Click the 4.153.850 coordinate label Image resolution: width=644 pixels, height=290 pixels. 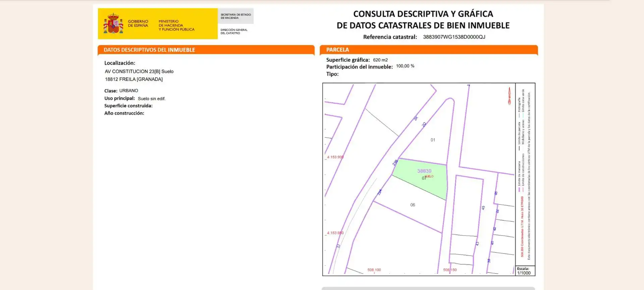click(335, 233)
